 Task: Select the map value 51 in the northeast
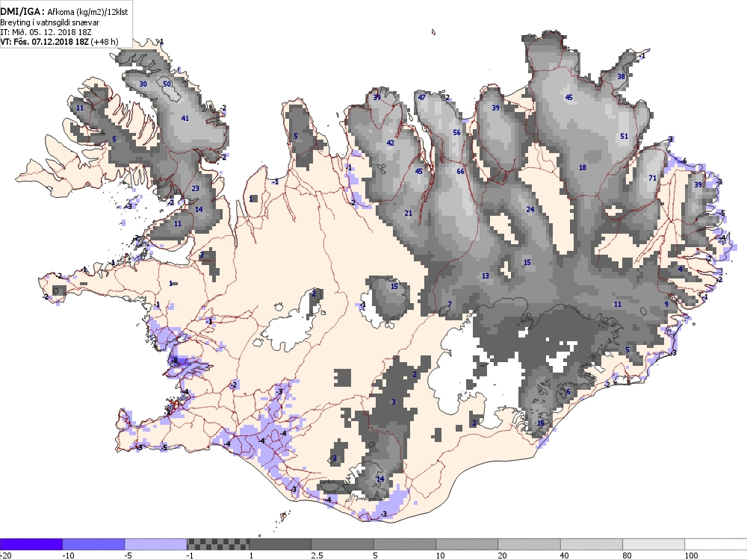pyautogui.click(x=624, y=136)
